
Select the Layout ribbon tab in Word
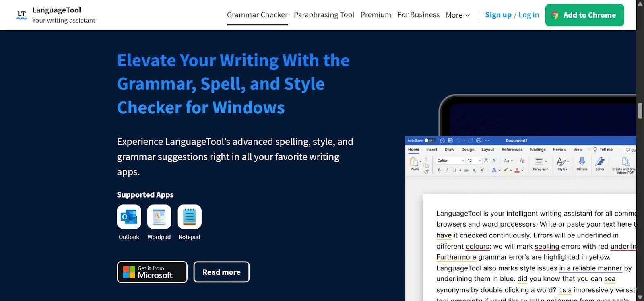[488, 150]
